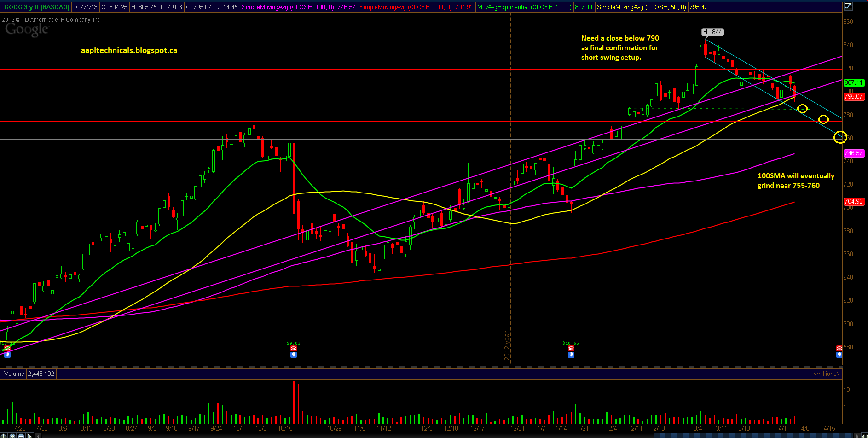
Task: Click the 12/31 date on time axis
Action: click(x=517, y=428)
